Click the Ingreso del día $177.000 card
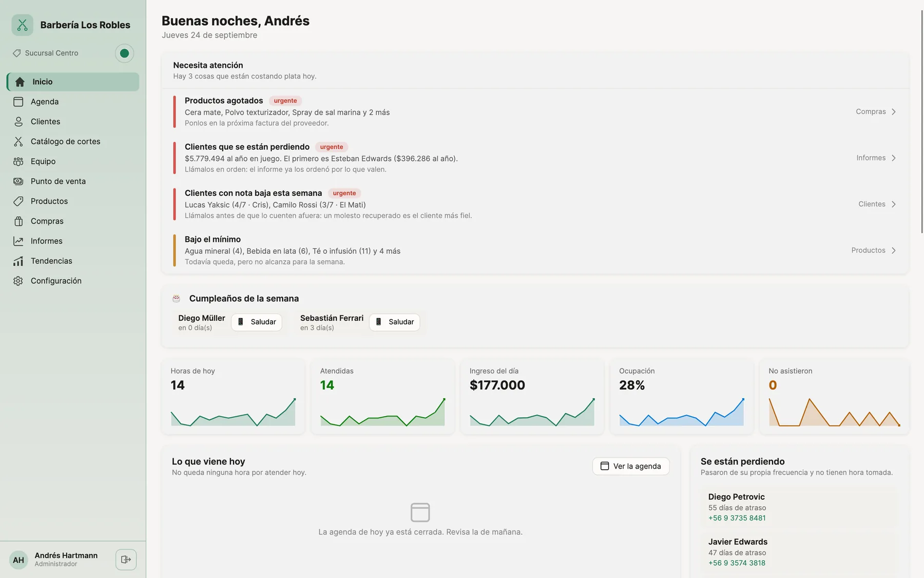Screen dimensions: 924x578 point(532,397)
